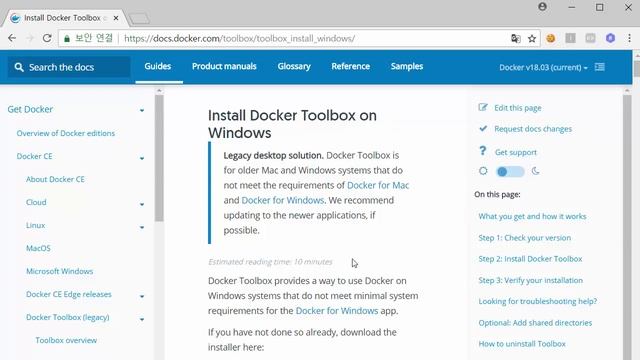Follow Docker for Windows link in the body paragraph
Viewport: 640px width, 360px height.
[337, 311]
